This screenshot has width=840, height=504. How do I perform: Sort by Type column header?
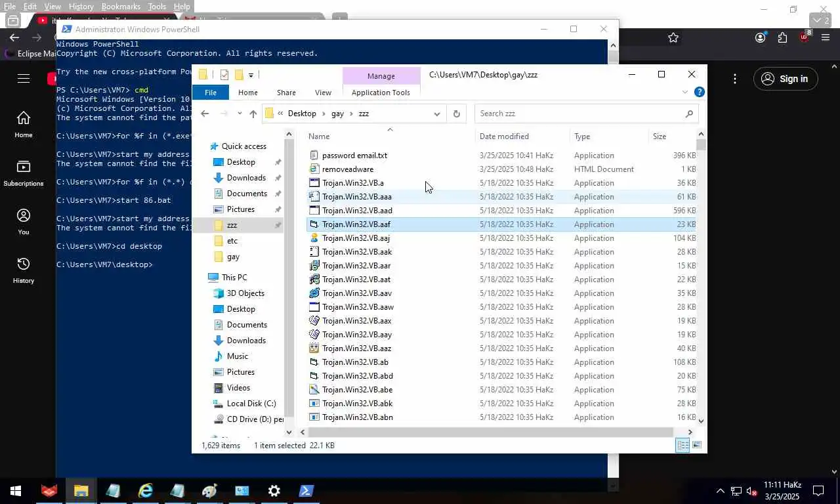coord(582,136)
